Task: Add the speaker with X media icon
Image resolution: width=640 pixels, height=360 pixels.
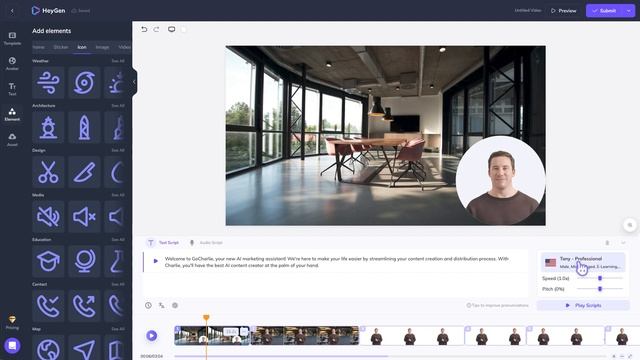Action: (84, 217)
